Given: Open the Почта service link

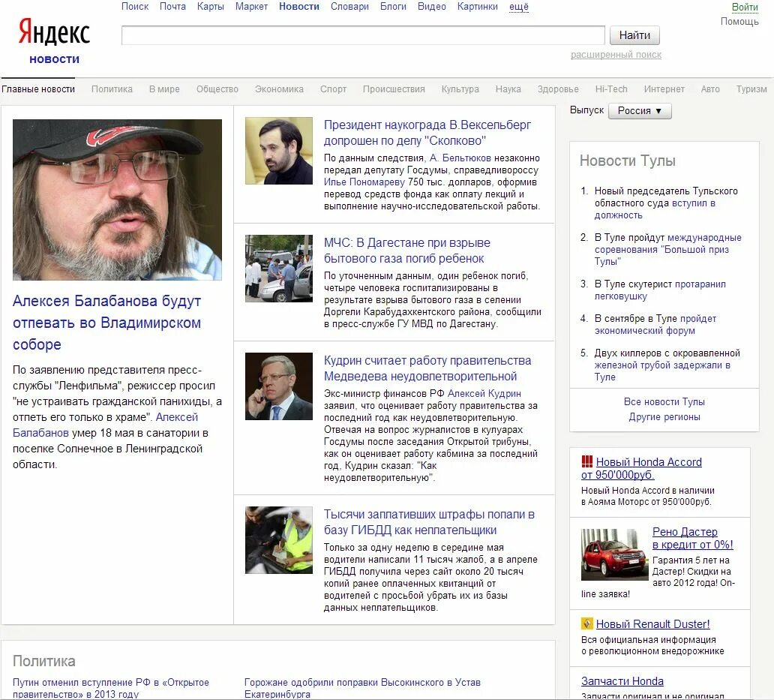Looking at the screenshot, I should coord(172,7).
